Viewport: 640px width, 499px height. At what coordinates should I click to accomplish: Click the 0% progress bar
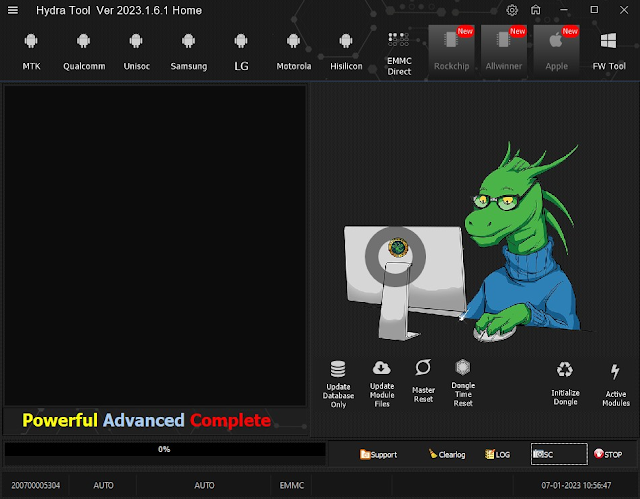165,449
